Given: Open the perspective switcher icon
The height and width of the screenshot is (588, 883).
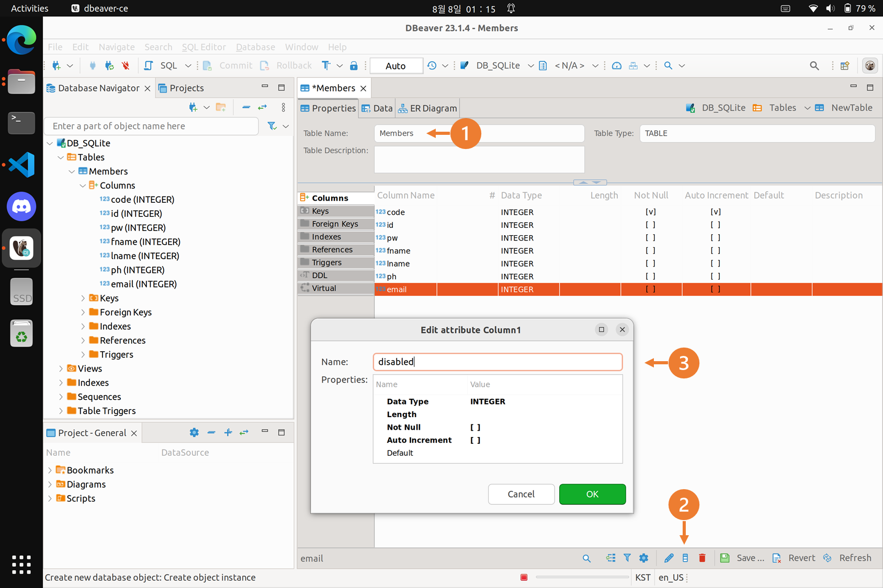Looking at the screenshot, I should (x=845, y=65).
